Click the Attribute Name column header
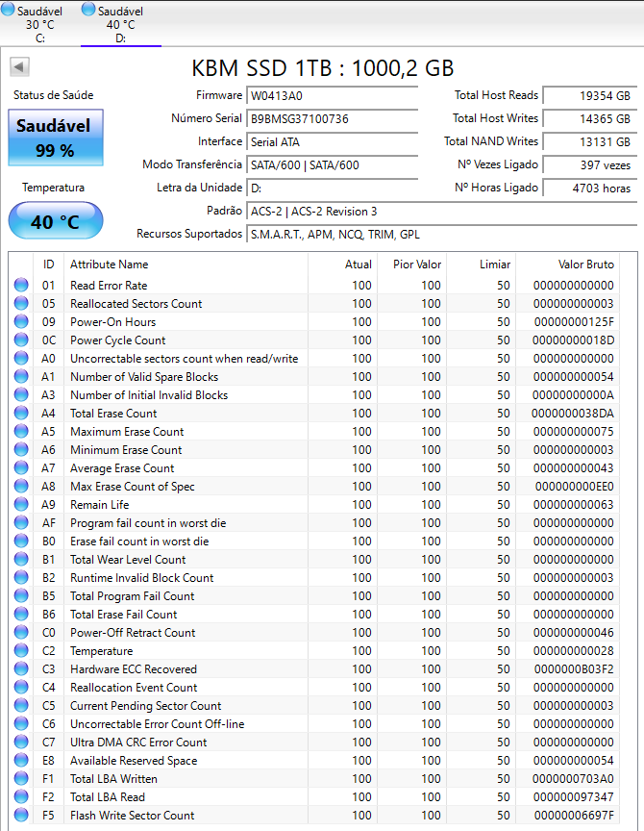The width and height of the screenshot is (644, 831). [x=186, y=264]
